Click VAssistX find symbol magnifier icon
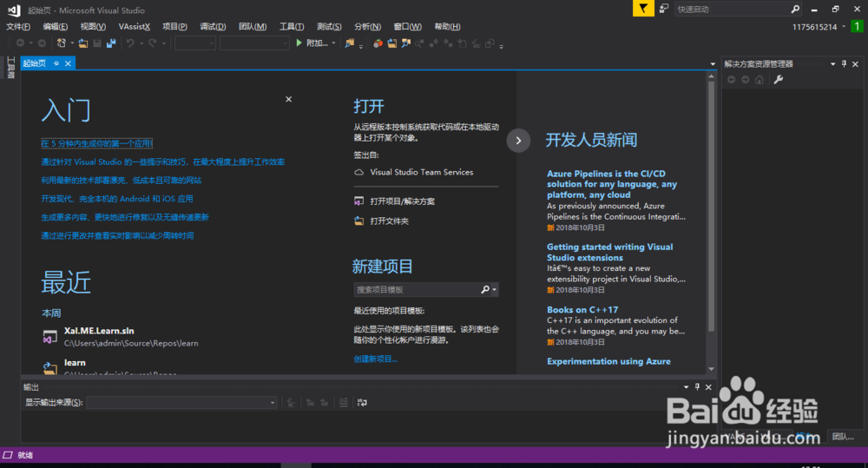 (406, 43)
